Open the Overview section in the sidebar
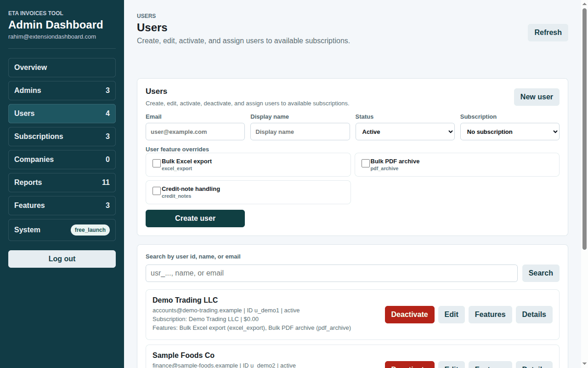The width and height of the screenshot is (588, 368). [62, 68]
